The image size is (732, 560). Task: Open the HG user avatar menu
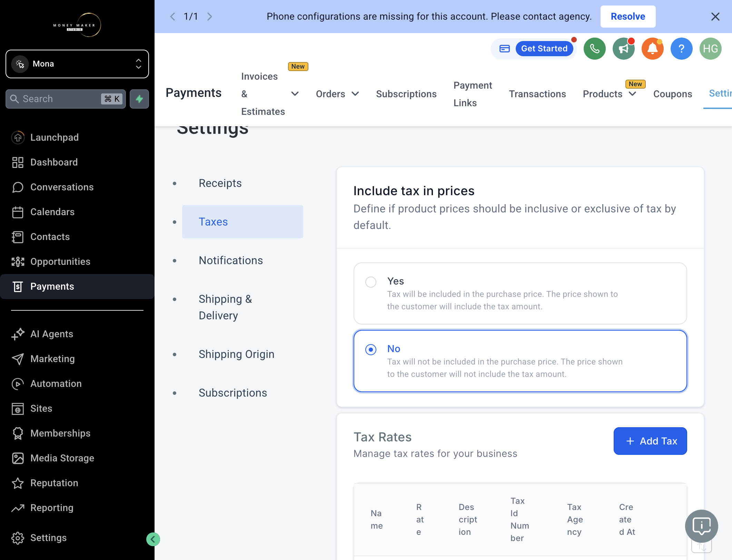point(711,49)
